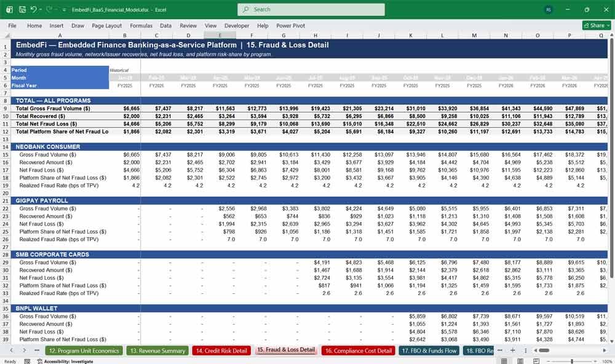Viewport: 615px width, 364px height.
Task: Click the Select All corner triangle
Action: [x=6, y=35]
